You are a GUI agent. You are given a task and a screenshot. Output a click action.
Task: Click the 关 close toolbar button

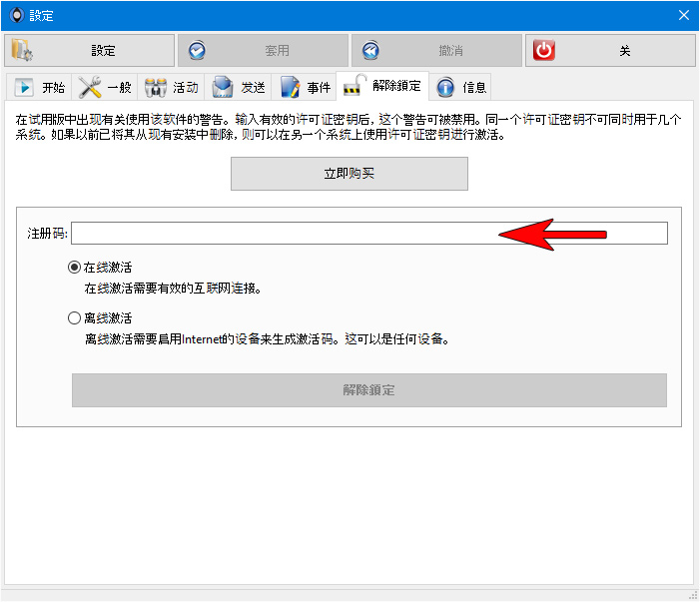coord(610,51)
